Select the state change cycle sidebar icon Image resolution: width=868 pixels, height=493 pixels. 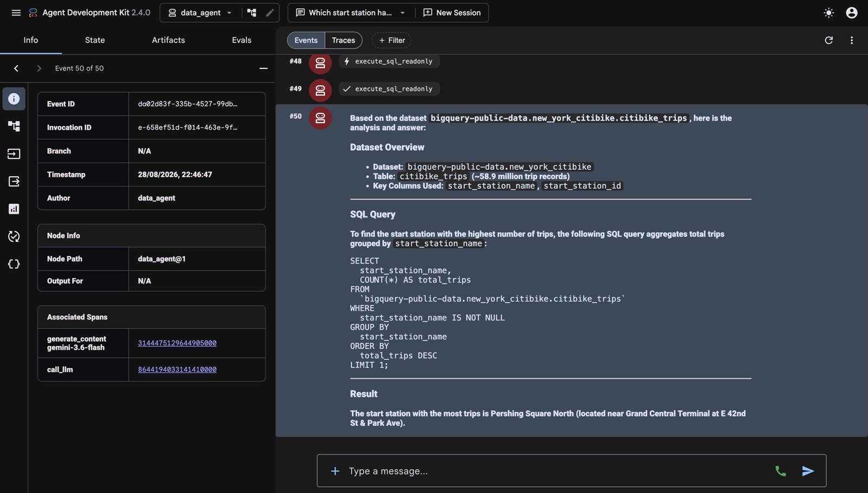pyautogui.click(x=14, y=236)
